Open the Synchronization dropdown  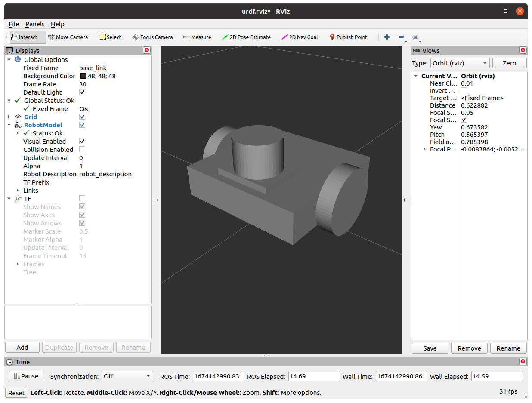point(127,376)
